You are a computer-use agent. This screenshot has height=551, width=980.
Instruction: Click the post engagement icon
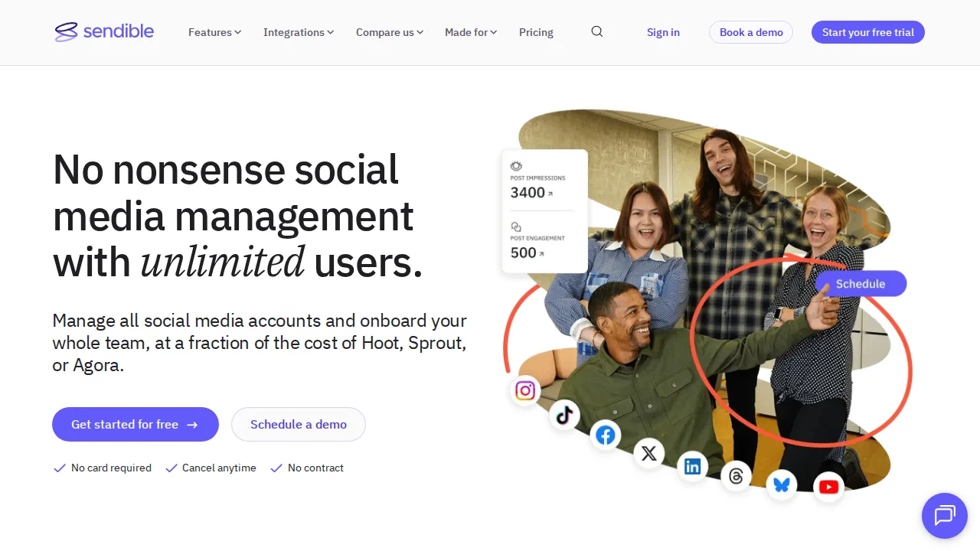point(516,227)
